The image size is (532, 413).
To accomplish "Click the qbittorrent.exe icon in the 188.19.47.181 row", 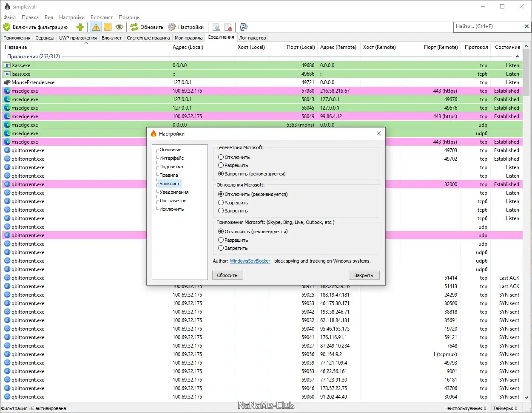I will (7, 295).
